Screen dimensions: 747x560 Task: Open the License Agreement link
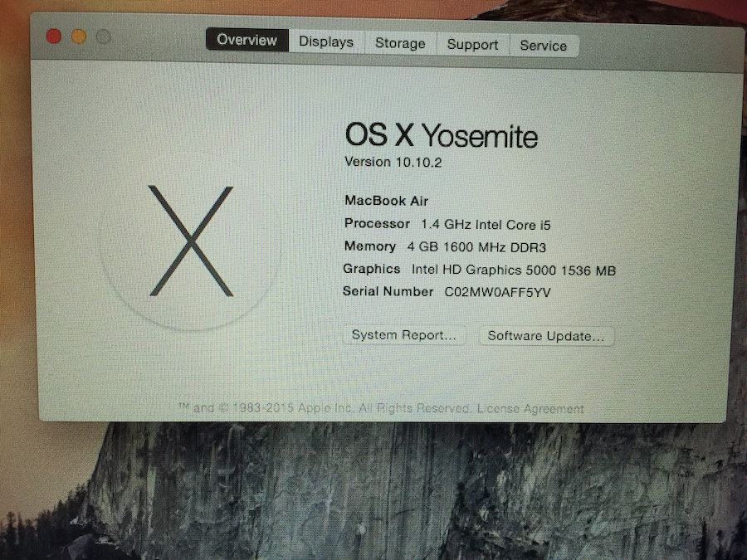tap(530, 408)
